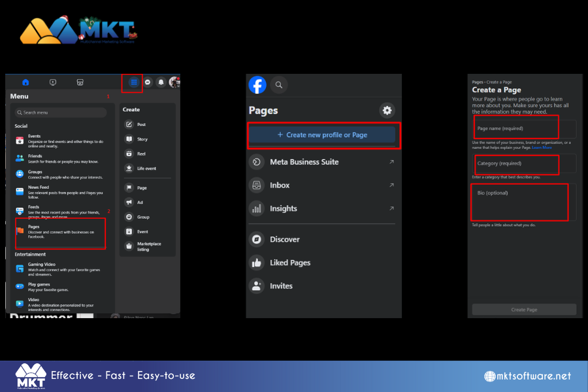This screenshot has height=392, width=588.
Task: Click the Pages breadcrumb link
Action: (x=478, y=82)
